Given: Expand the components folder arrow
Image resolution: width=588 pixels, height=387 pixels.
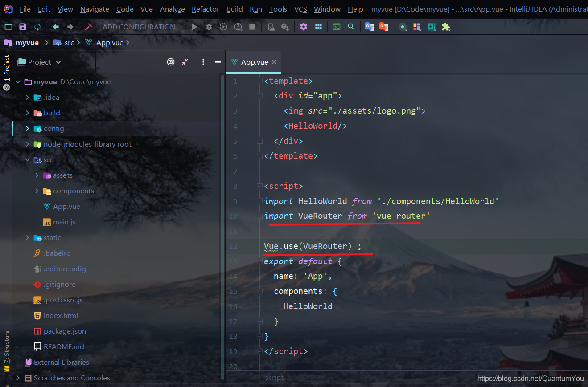Looking at the screenshot, I should (37, 191).
